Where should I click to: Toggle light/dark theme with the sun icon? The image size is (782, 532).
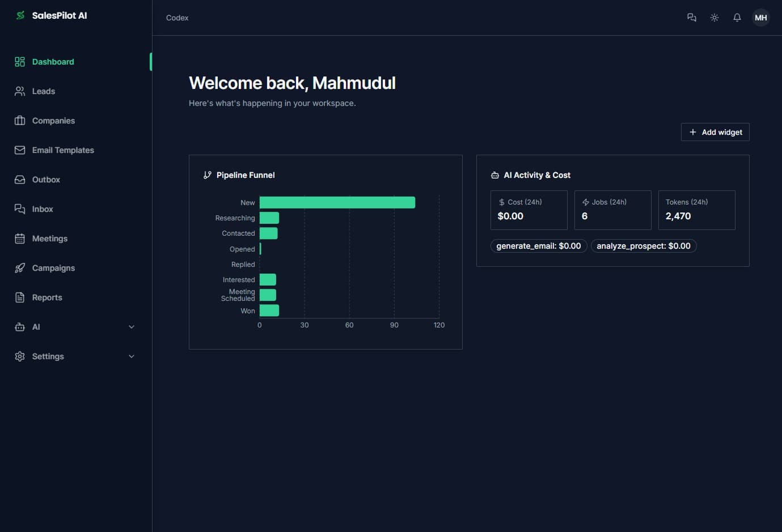tap(715, 18)
